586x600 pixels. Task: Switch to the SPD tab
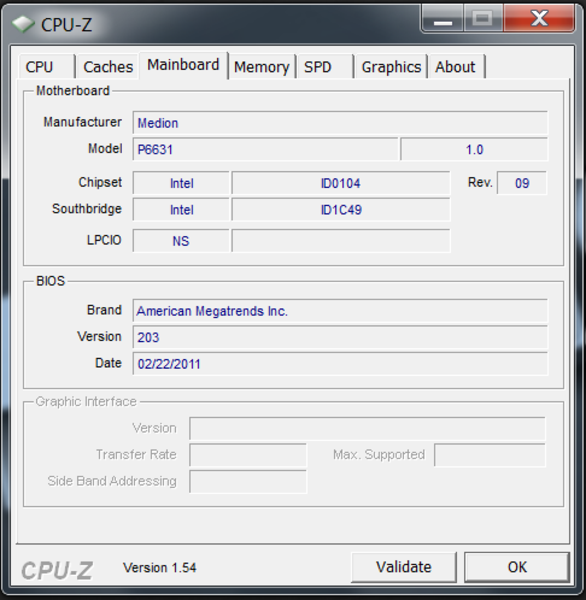(x=325, y=67)
